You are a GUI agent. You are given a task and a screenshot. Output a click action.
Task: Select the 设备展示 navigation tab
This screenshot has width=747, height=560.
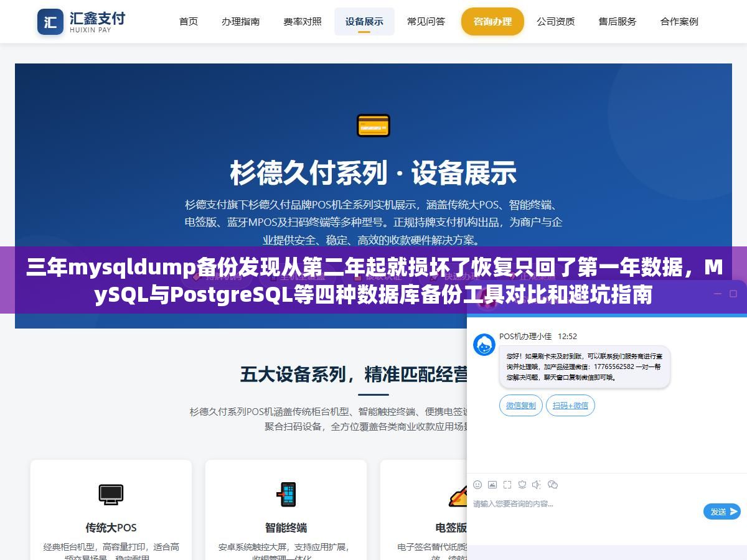click(x=364, y=21)
